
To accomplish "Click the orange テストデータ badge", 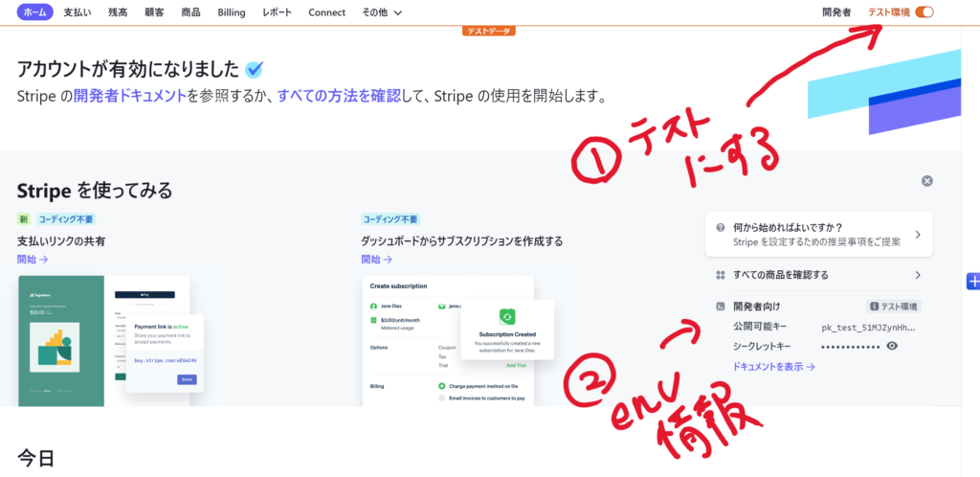I will (x=489, y=31).
